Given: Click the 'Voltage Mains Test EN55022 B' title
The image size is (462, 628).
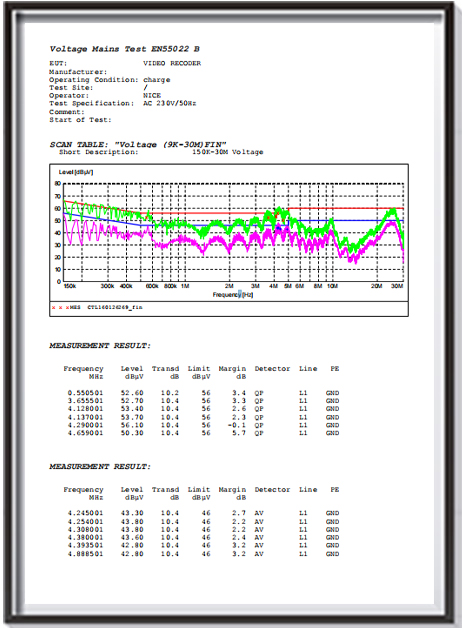Looking at the screenshot, I should click(x=125, y=49).
